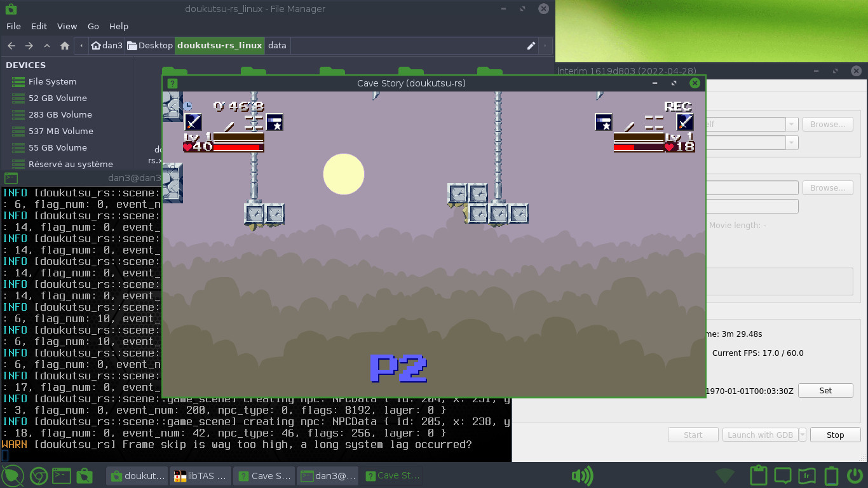Click the greyed-out Start button in libTAS
Image resolution: width=868 pixels, height=488 pixels.
[693, 435]
